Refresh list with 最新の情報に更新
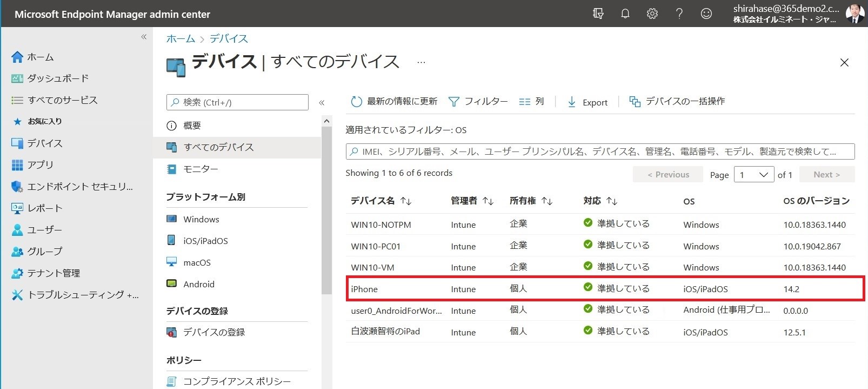 [x=394, y=102]
